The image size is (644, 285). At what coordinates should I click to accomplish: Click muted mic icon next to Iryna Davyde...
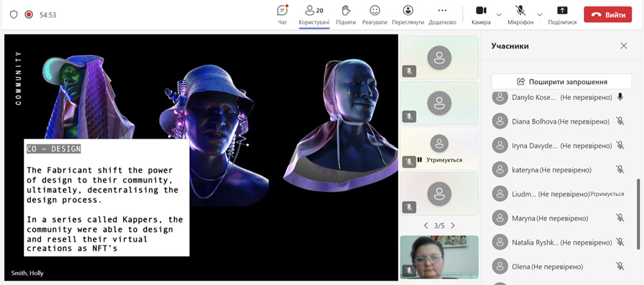(620, 145)
